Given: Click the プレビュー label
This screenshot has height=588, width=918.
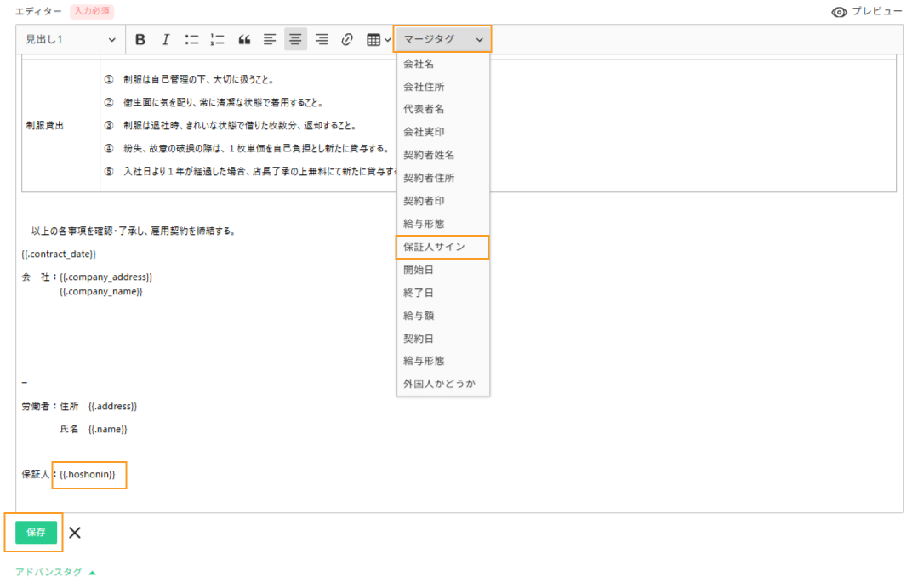Looking at the screenshot, I should (x=876, y=11).
